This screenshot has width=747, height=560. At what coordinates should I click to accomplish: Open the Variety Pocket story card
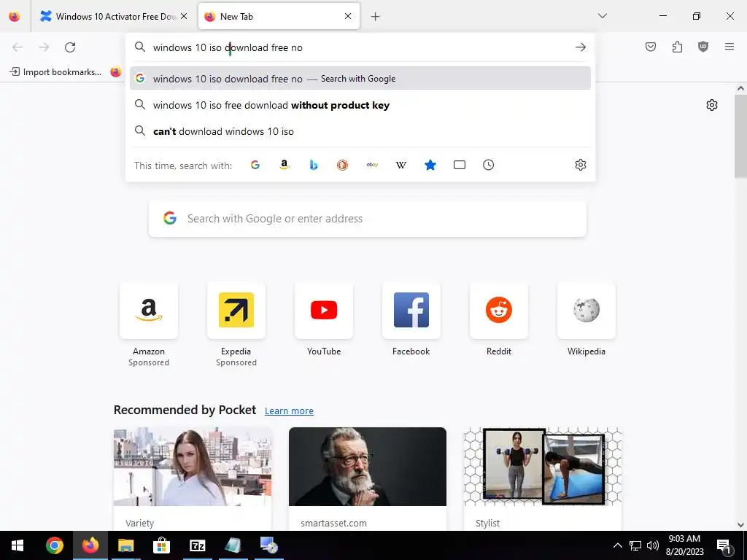click(x=193, y=478)
